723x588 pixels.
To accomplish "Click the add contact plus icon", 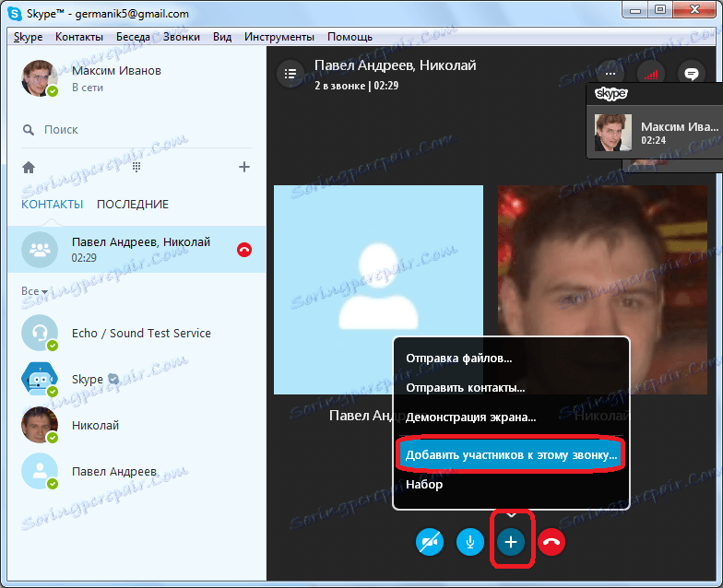I will click(x=243, y=167).
